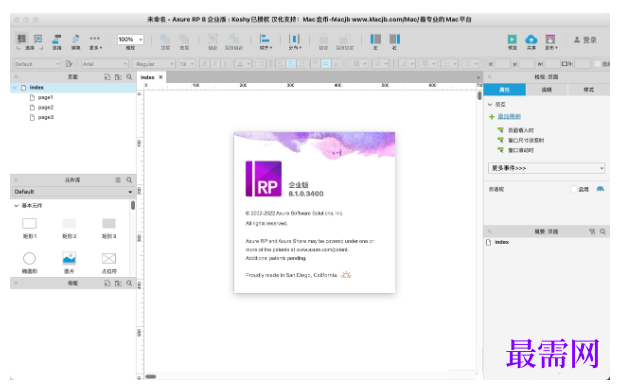This screenshot has height=385, width=618.
Task: Open the library options menu icon
Action: pyautogui.click(x=118, y=180)
